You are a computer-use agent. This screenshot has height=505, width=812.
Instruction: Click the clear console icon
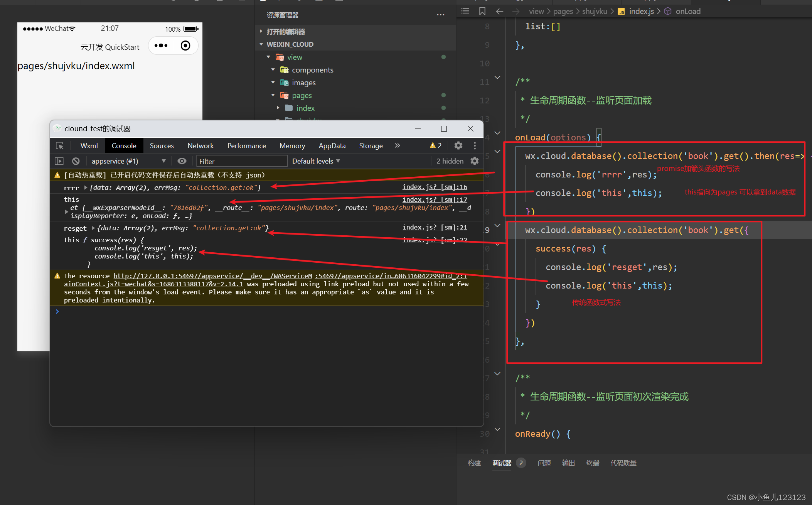76,161
